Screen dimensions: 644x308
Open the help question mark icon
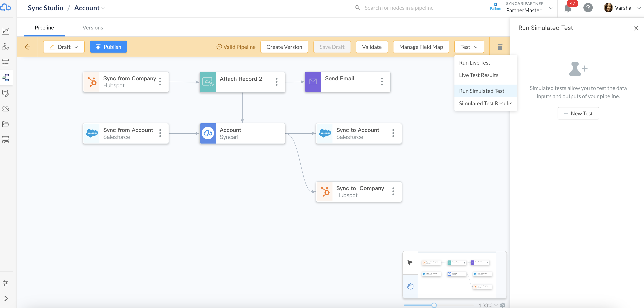[588, 8]
